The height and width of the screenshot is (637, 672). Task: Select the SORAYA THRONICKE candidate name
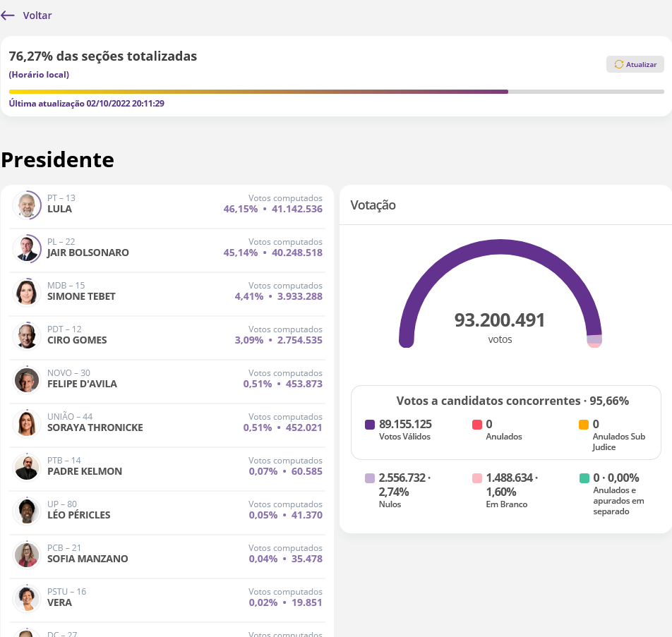pos(95,427)
